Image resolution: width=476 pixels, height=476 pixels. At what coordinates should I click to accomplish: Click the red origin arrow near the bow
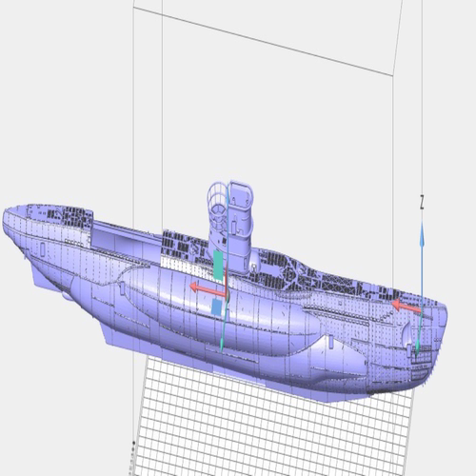(407, 306)
